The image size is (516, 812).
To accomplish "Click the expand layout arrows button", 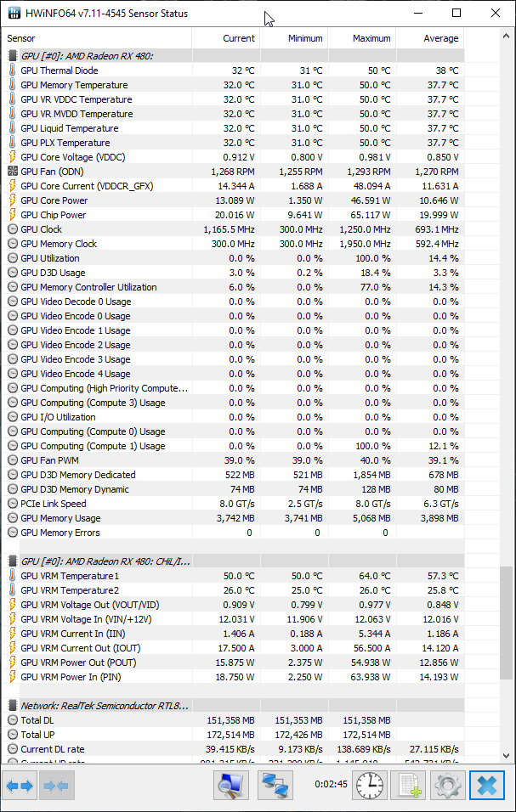I will (20, 786).
